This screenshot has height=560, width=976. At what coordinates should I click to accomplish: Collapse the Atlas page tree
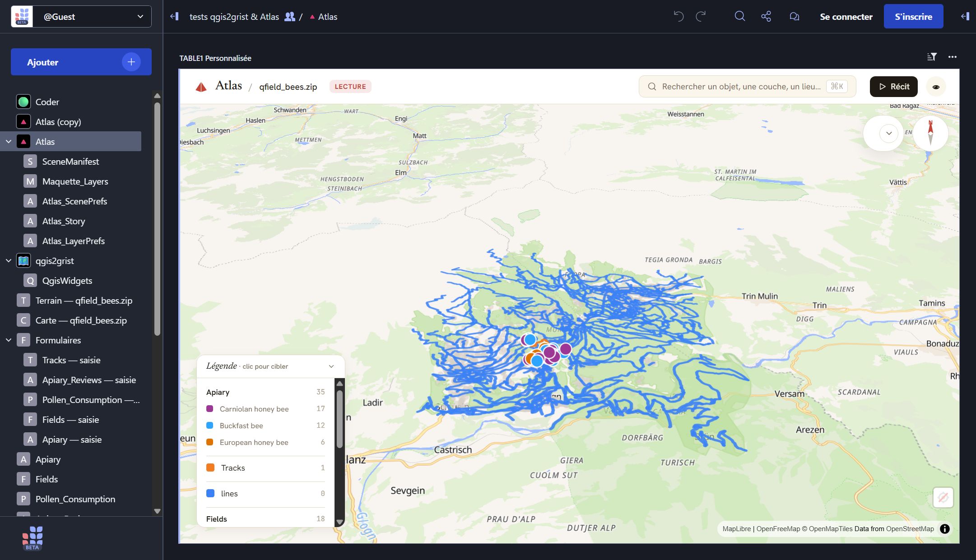(9, 142)
